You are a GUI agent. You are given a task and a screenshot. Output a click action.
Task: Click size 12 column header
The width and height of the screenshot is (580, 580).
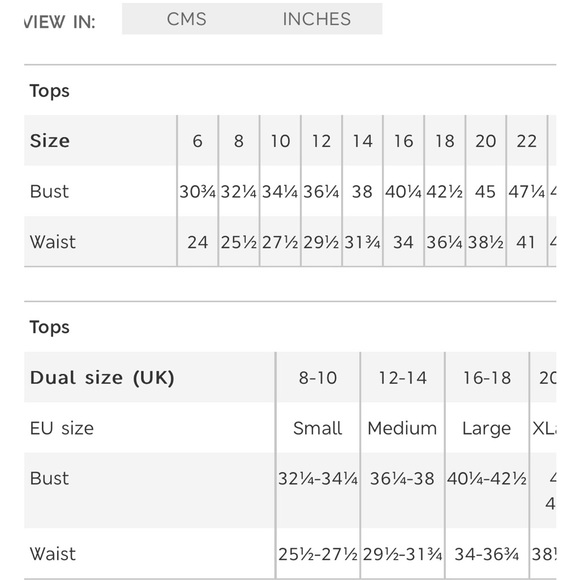[321, 141]
